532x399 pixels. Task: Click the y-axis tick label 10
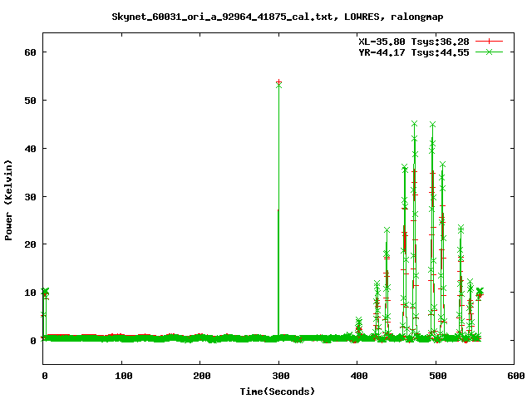point(30,293)
